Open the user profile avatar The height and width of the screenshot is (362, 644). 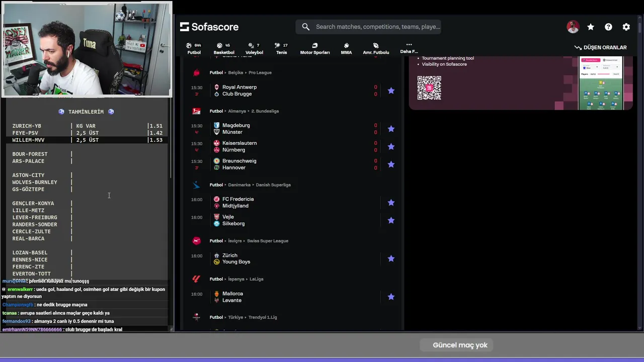click(573, 27)
